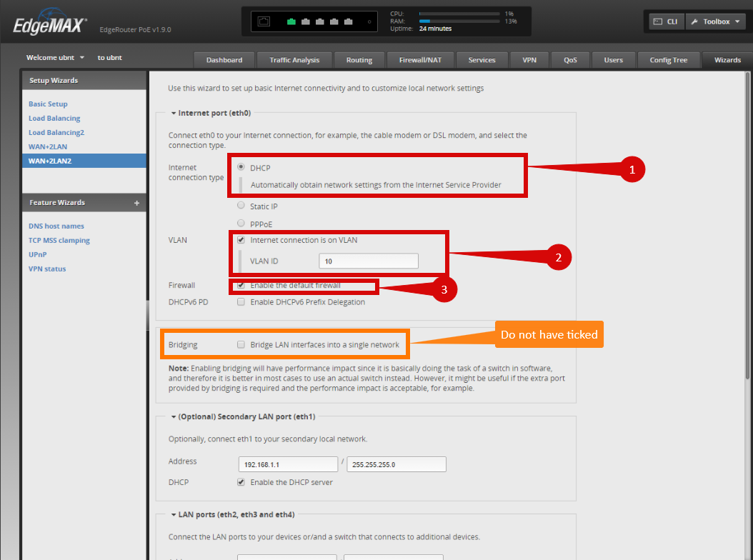Open the Welcome ubnt user dropdown

(56, 57)
